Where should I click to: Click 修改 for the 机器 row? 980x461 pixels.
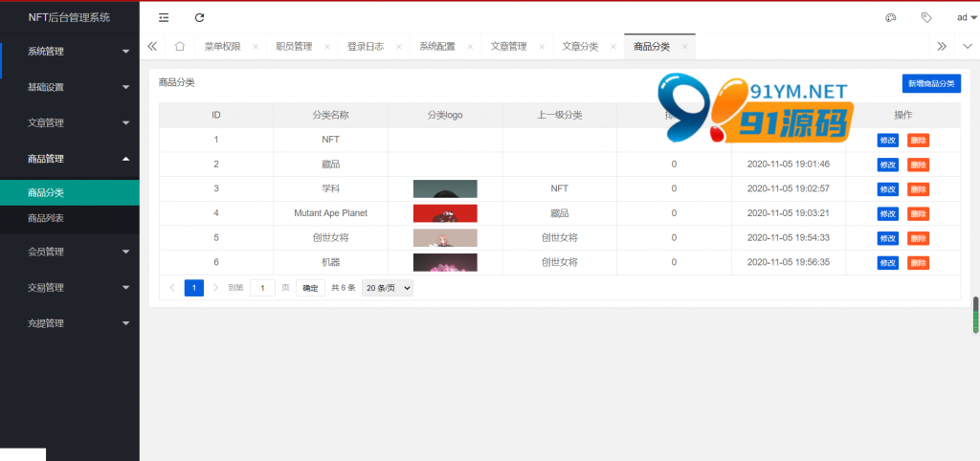[x=887, y=262]
